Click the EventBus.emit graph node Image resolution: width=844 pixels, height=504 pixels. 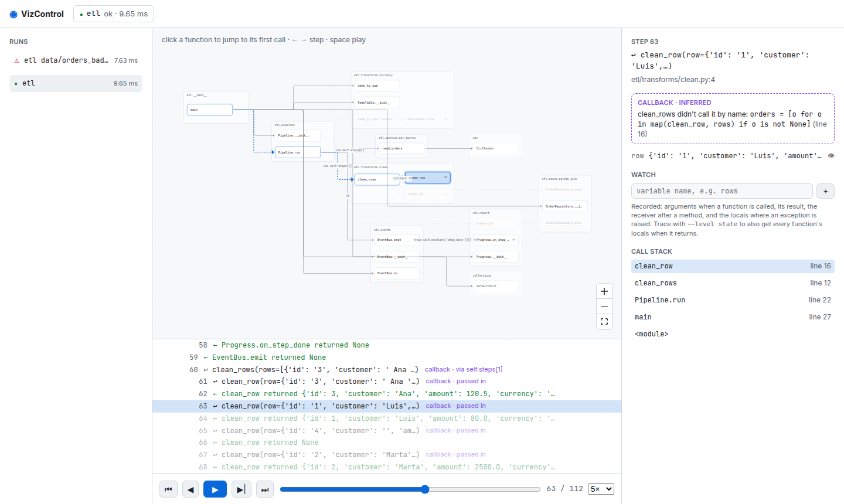397,240
